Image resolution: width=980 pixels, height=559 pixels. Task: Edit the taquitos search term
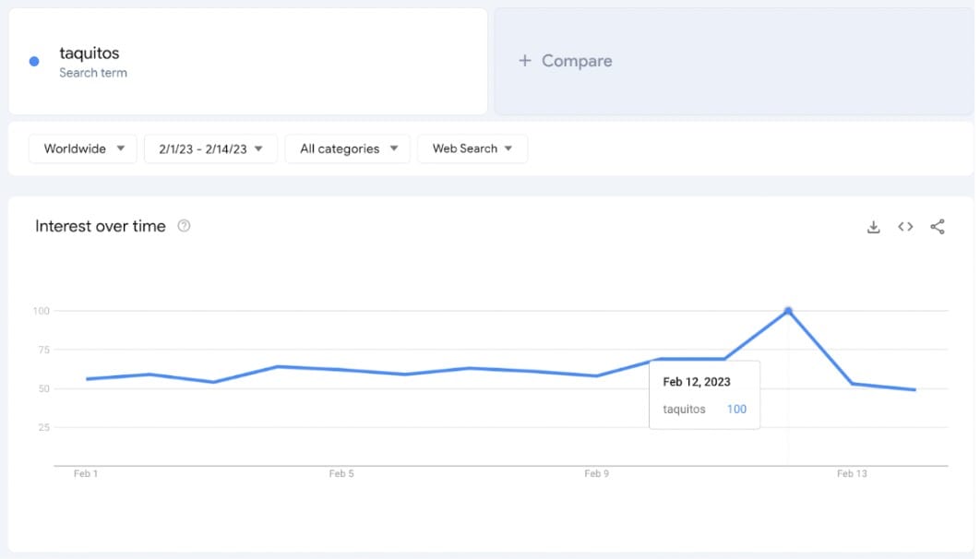click(x=90, y=54)
